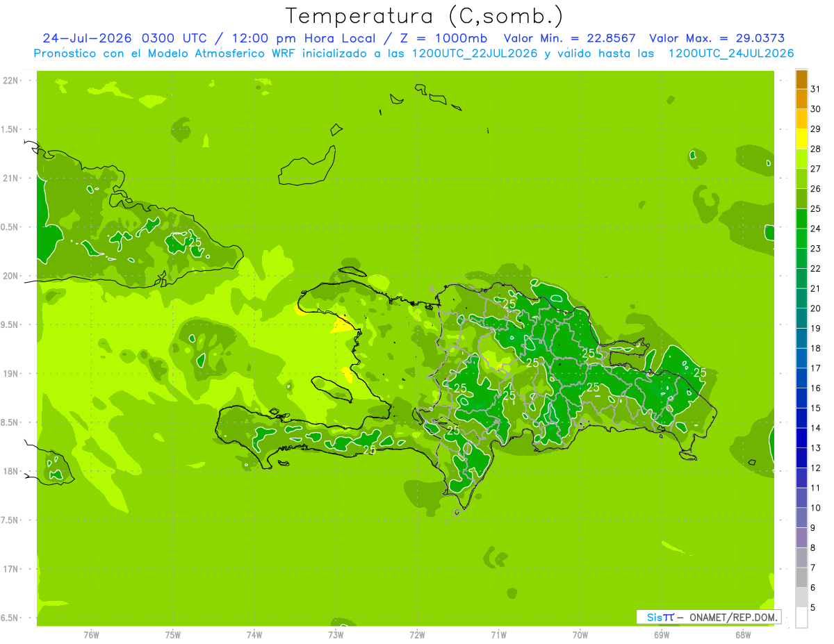Click the "72W" longitude axis label

(417, 634)
